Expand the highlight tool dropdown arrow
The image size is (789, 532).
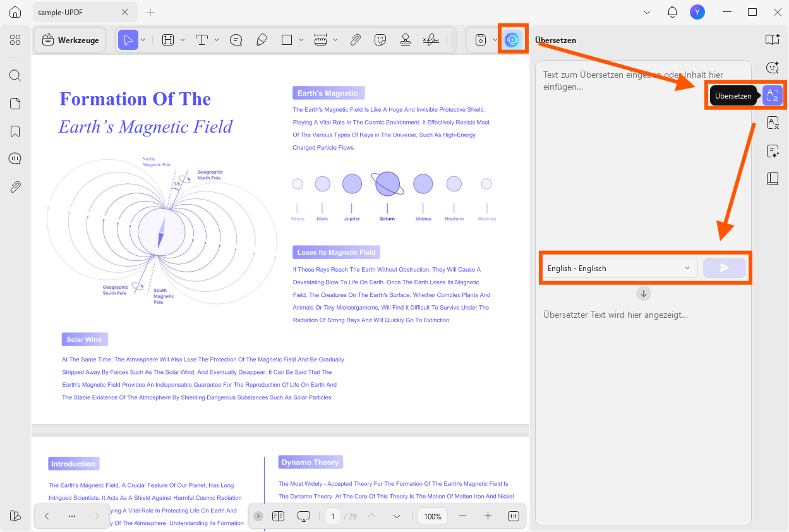[183, 40]
